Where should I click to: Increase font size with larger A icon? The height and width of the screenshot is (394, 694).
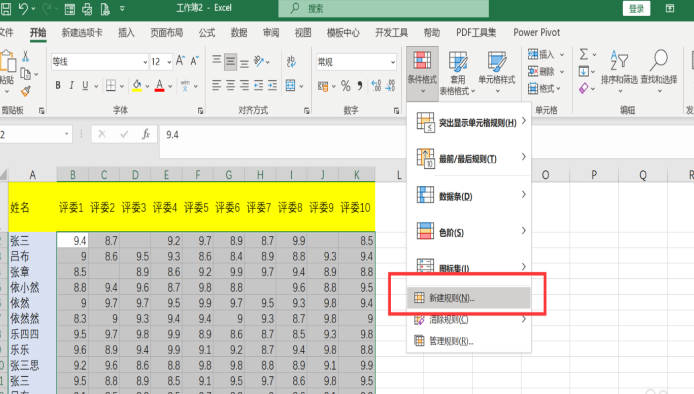click(x=180, y=61)
